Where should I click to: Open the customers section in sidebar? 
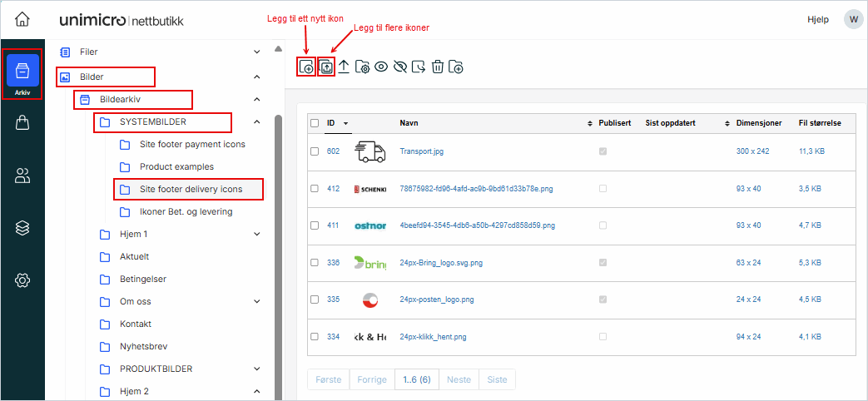click(22, 176)
